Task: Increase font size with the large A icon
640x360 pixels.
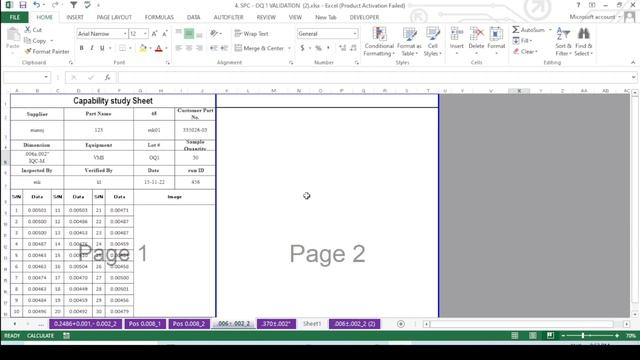Action: click(154, 33)
